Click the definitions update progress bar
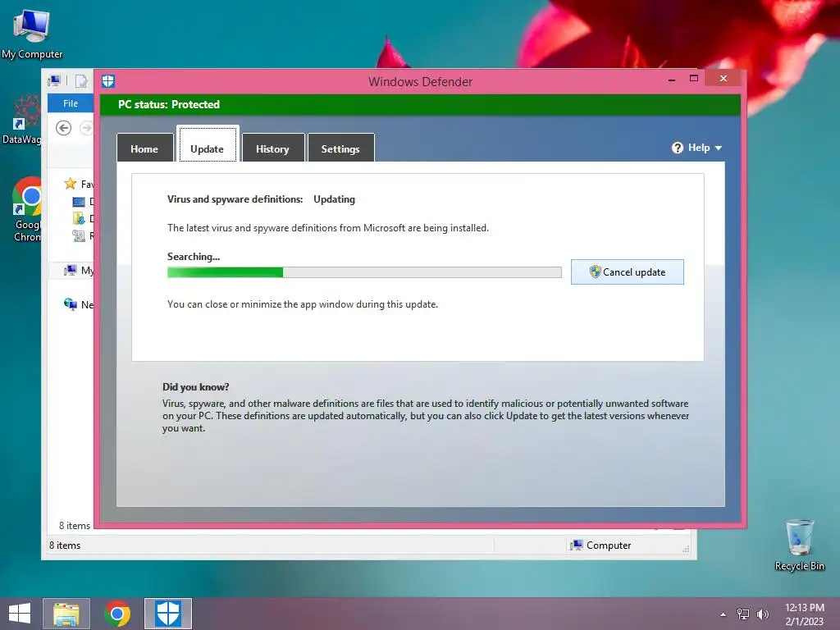This screenshot has width=840, height=630. tap(364, 272)
